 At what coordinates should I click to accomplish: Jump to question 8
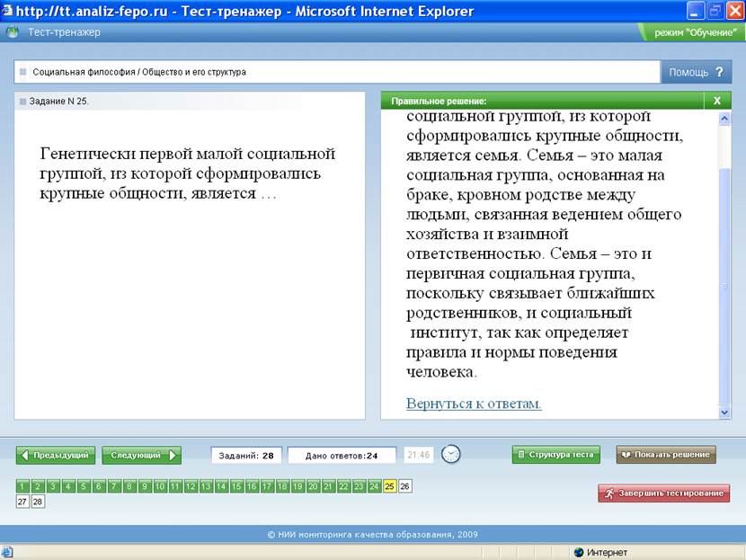[x=129, y=486]
